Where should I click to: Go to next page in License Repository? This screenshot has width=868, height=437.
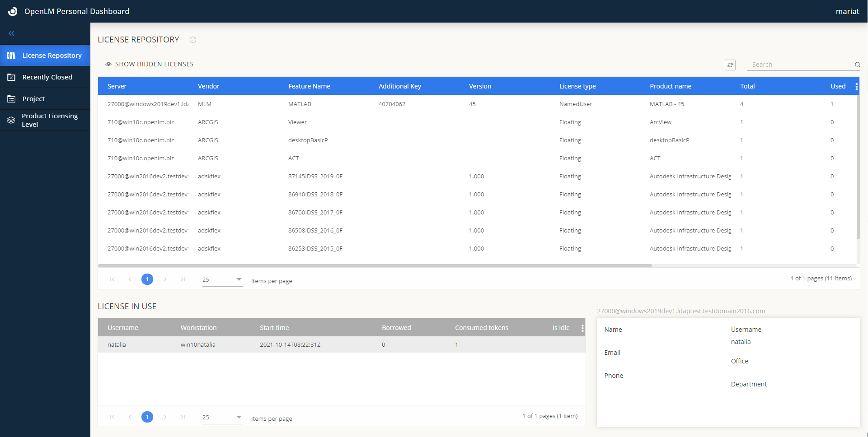pyautogui.click(x=165, y=279)
